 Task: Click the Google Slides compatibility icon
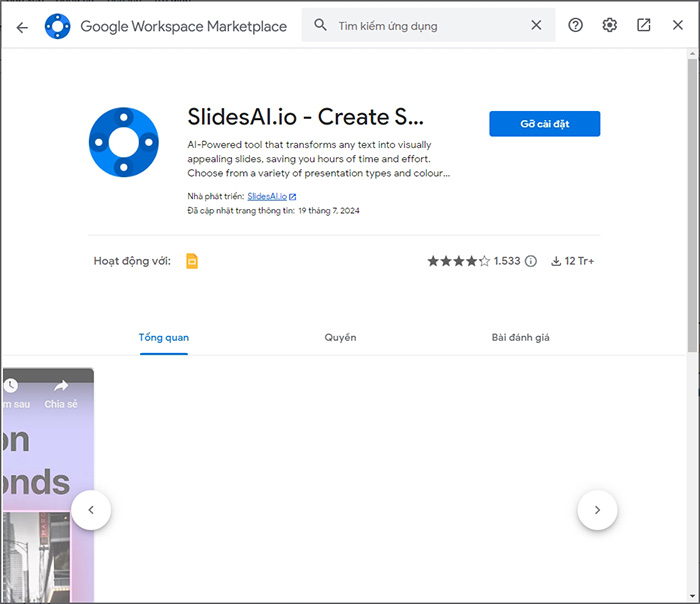tap(192, 261)
